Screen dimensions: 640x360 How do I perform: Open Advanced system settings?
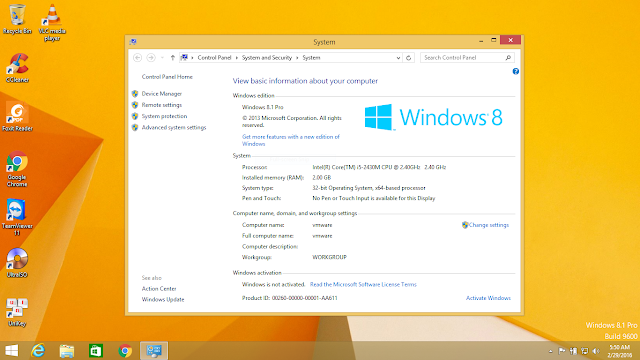174,128
